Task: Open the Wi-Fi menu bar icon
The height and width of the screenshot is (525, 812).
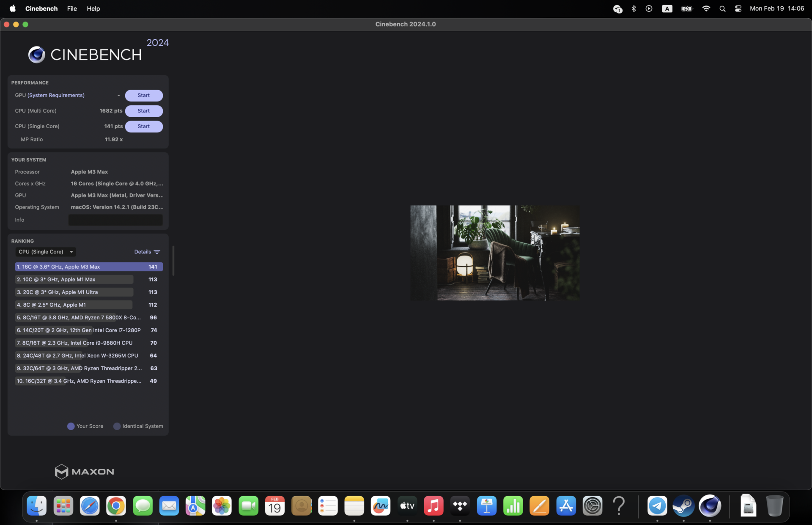Action: 706,8
